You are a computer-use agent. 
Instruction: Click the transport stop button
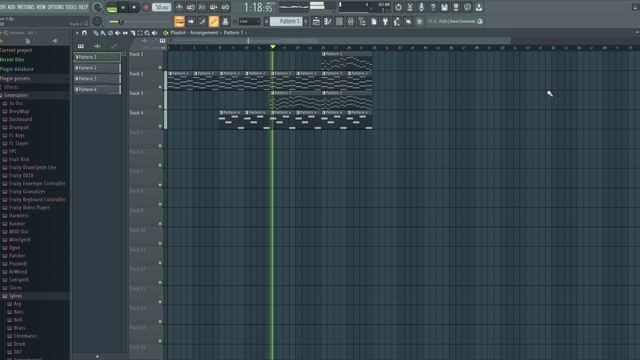pos(134,7)
